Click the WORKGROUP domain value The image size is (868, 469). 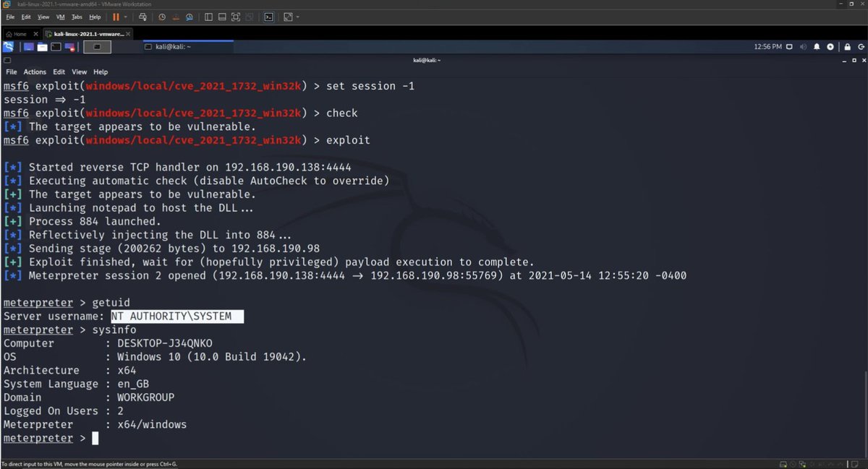pos(145,397)
